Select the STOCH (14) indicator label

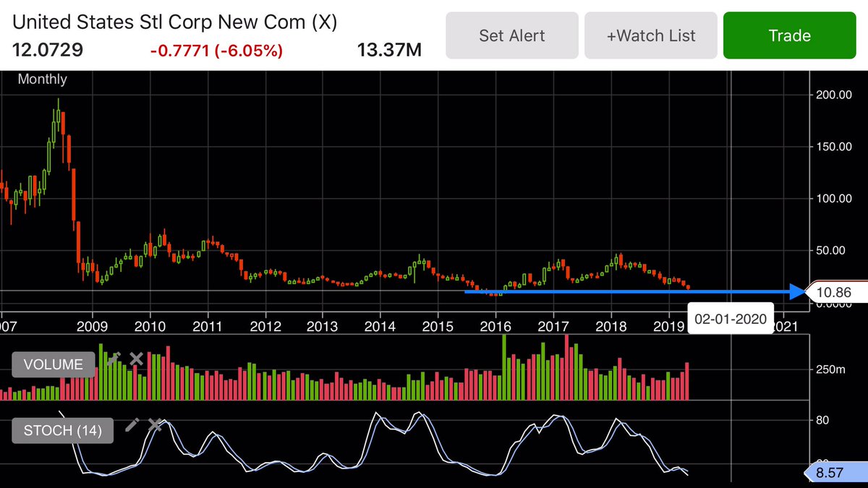point(62,431)
